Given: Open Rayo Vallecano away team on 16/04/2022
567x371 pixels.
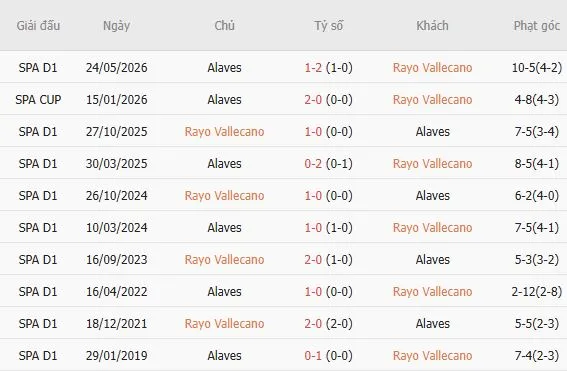Looking at the screenshot, I should click(x=432, y=291).
